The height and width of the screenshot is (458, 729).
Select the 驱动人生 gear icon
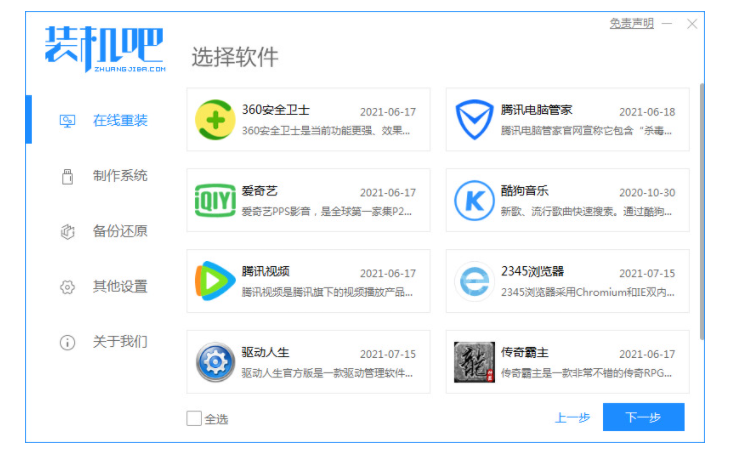pos(215,362)
